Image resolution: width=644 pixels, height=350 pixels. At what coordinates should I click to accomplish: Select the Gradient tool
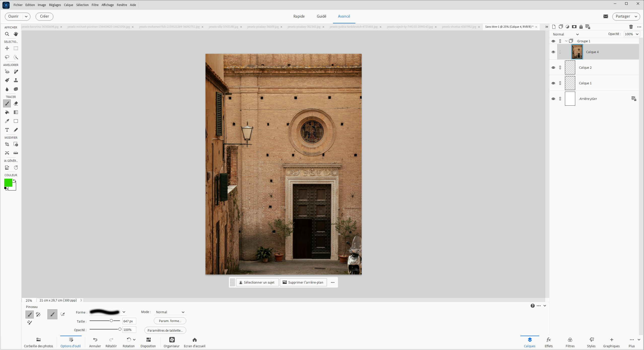[x=16, y=112]
